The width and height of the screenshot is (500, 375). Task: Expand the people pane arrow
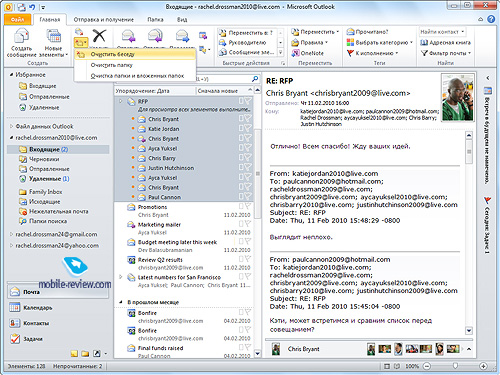(x=469, y=349)
